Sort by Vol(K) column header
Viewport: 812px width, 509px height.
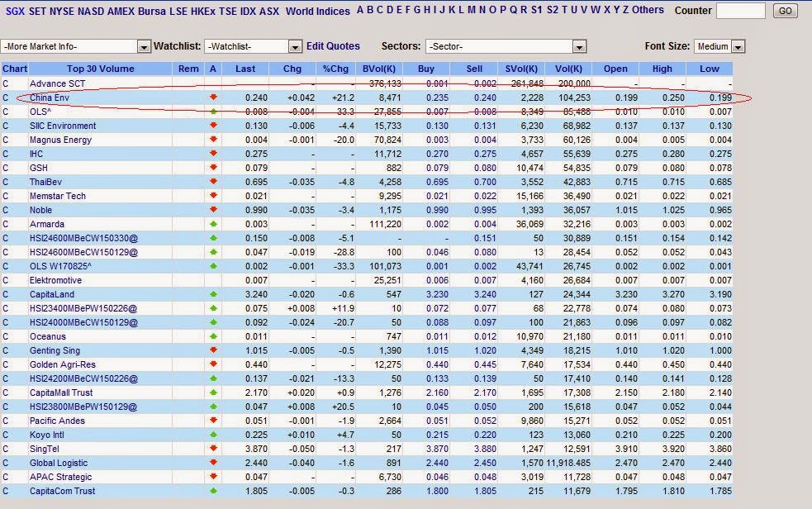coord(568,69)
